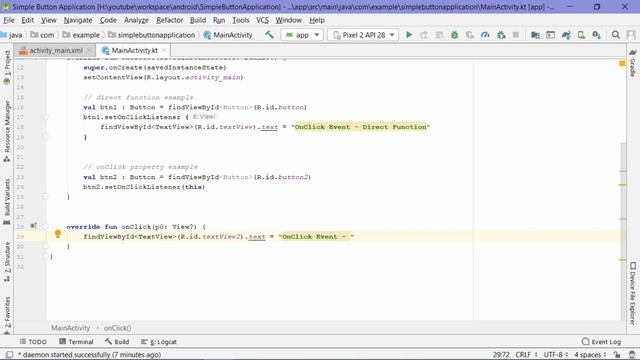
Task: Open the Refactor menu
Action: coord(169,20)
